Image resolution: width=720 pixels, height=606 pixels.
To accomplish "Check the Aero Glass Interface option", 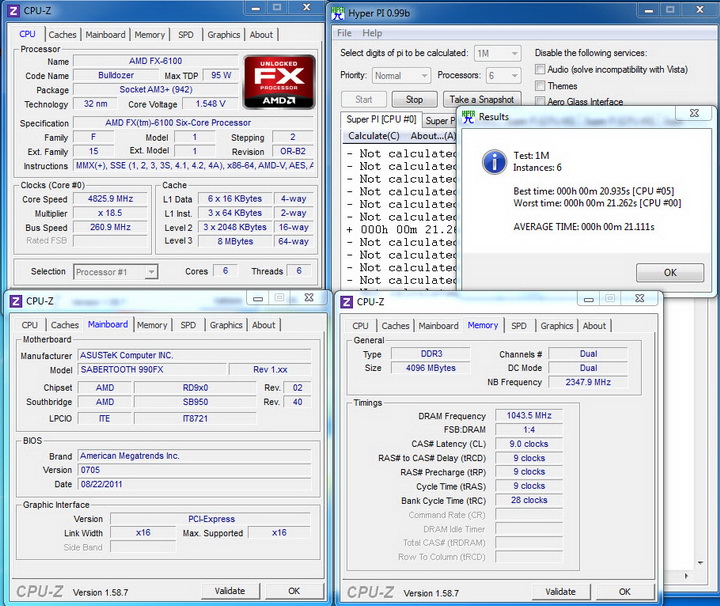I will pos(540,102).
